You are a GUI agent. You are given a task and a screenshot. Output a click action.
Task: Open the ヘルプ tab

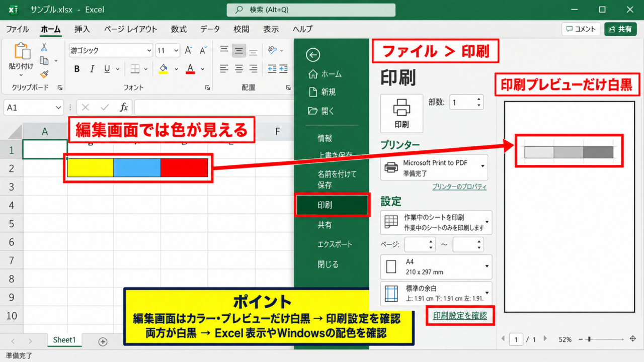tap(302, 29)
